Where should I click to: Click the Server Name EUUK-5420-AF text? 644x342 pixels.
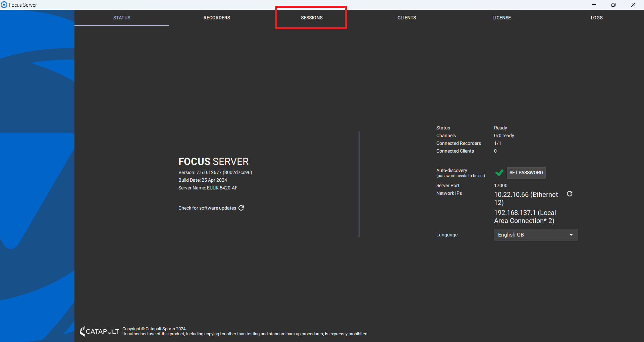tap(208, 188)
